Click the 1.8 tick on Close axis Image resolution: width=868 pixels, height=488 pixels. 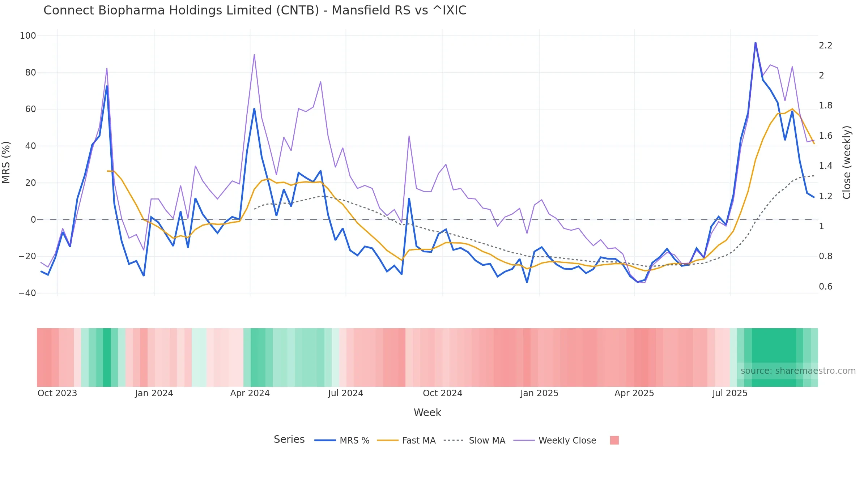coord(826,106)
